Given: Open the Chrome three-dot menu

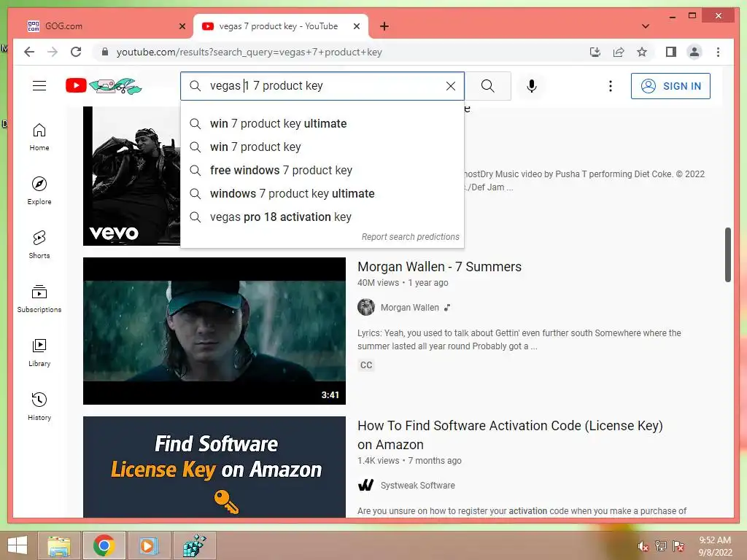Looking at the screenshot, I should pos(718,52).
